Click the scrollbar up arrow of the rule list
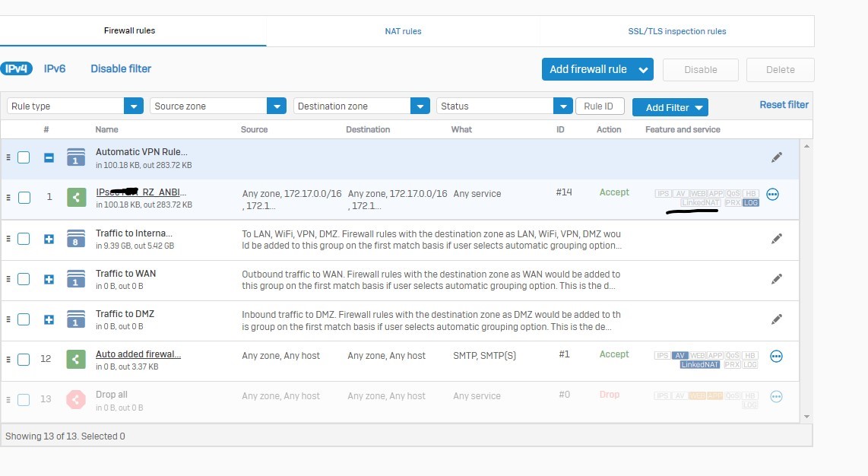This screenshot has width=868, height=476. [x=806, y=146]
